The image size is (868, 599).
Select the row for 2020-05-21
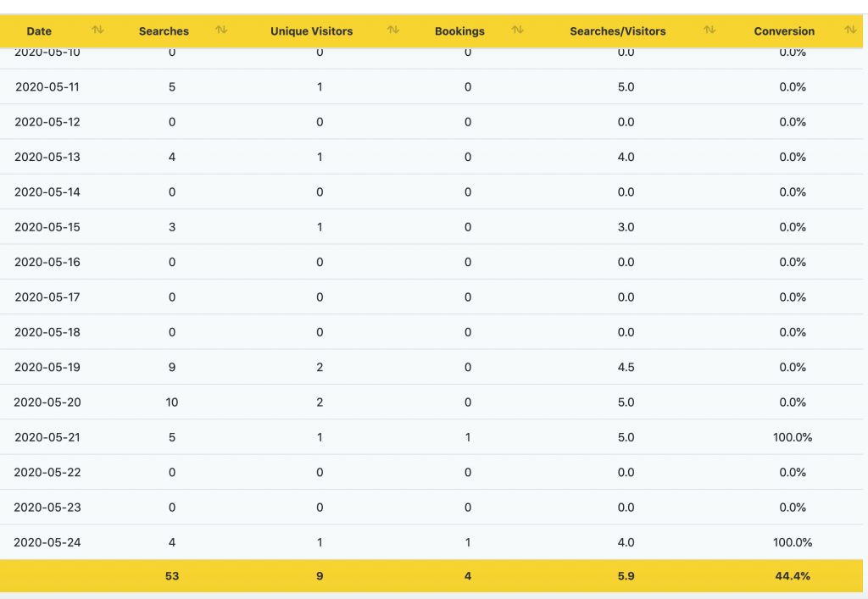pos(434,437)
